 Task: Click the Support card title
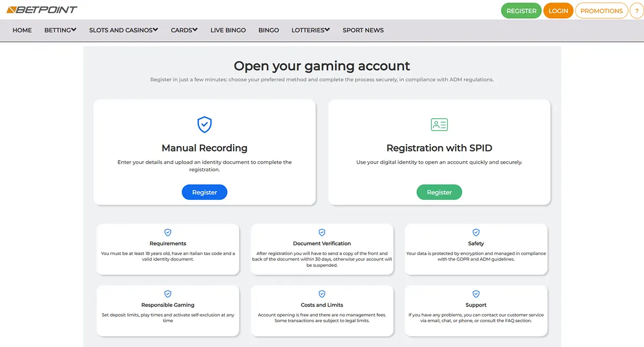click(476, 305)
